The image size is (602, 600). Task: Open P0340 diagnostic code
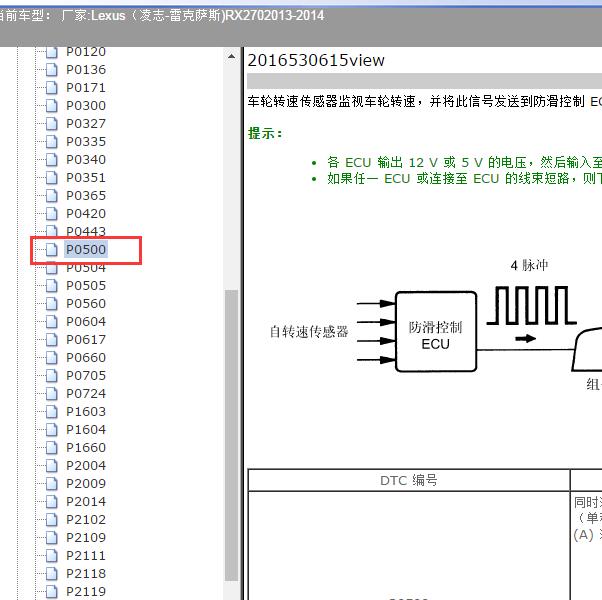pyautogui.click(x=86, y=159)
